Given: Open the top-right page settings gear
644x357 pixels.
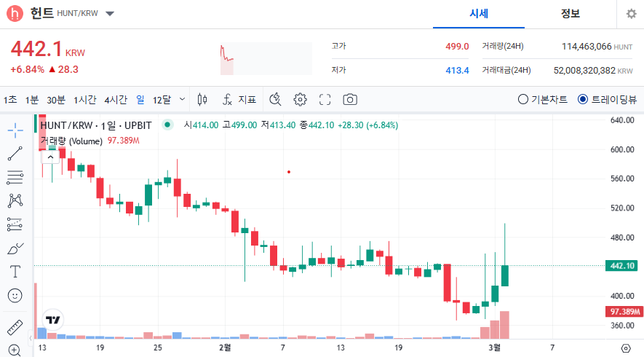Looking at the screenshot, I should tap(632, 14).
